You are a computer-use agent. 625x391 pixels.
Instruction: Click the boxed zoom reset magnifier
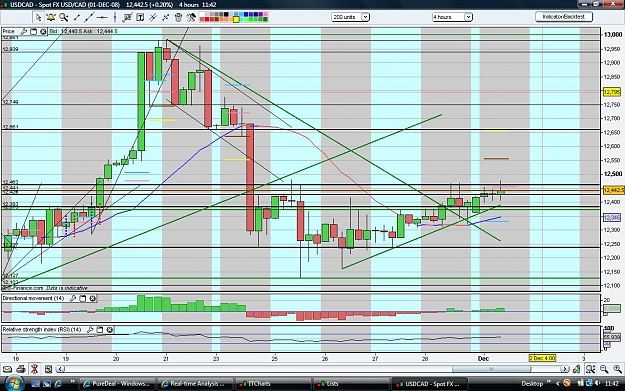pyautogui.click(x=590, y=369)
